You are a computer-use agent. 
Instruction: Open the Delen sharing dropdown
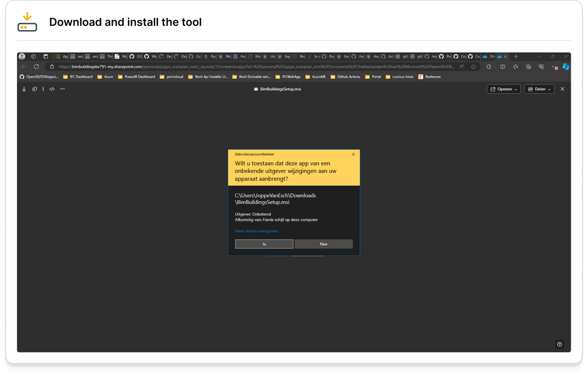point(539,89)
